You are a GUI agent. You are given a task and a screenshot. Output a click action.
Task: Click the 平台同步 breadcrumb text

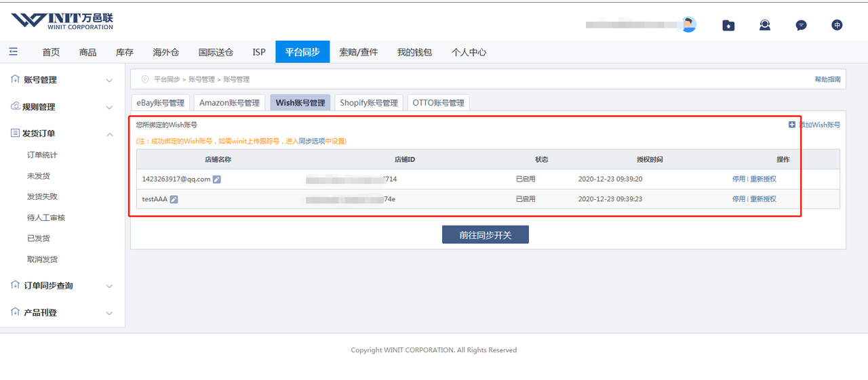[167, 79]
